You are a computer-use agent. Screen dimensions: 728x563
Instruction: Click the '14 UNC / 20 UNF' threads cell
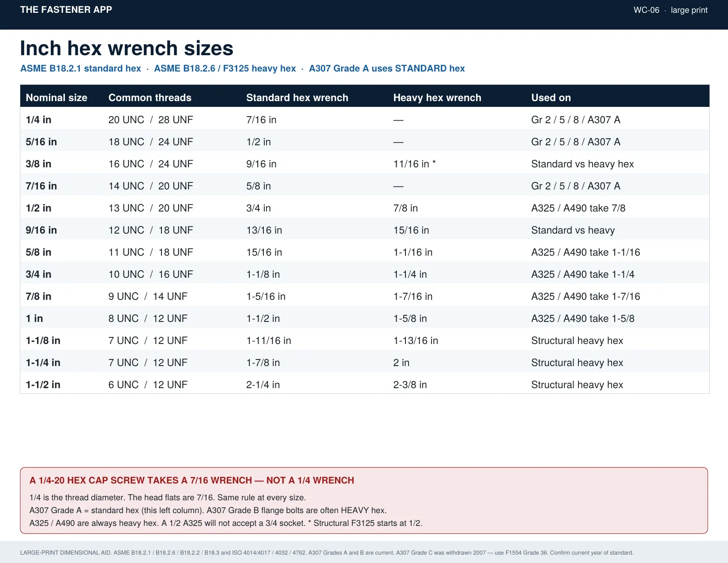(151, 186)
